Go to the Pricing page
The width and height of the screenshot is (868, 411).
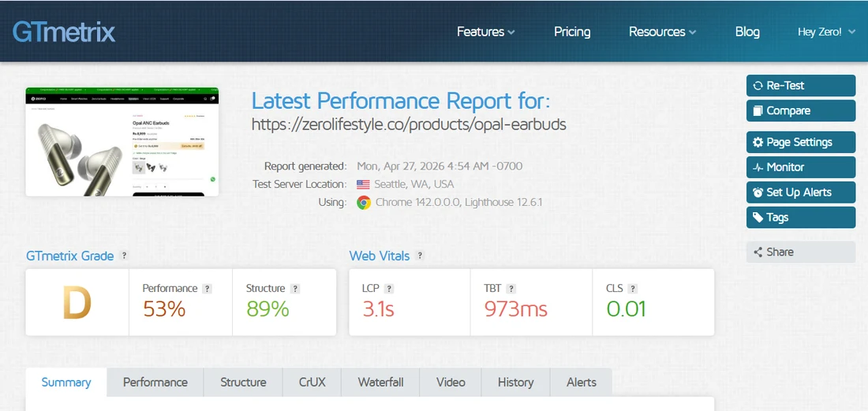click(x=572, y=32)
